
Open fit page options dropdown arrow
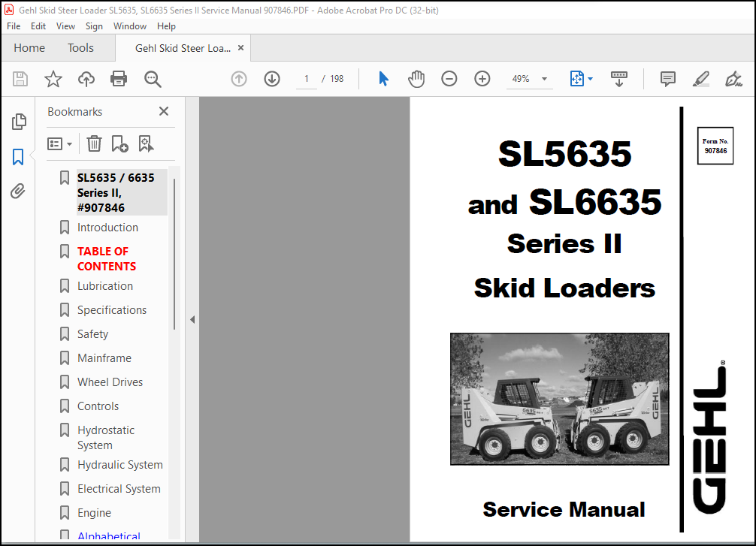pyautogui.click(x=590, y=79)
